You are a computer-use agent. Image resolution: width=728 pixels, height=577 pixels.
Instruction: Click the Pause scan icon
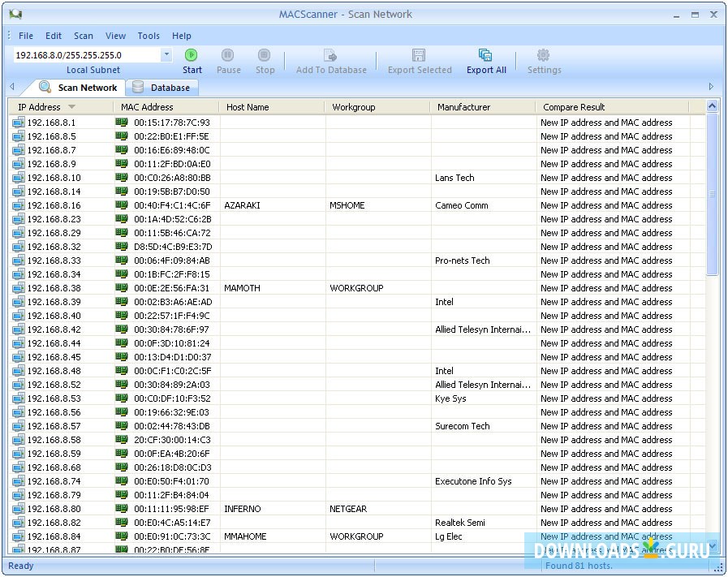228,55
